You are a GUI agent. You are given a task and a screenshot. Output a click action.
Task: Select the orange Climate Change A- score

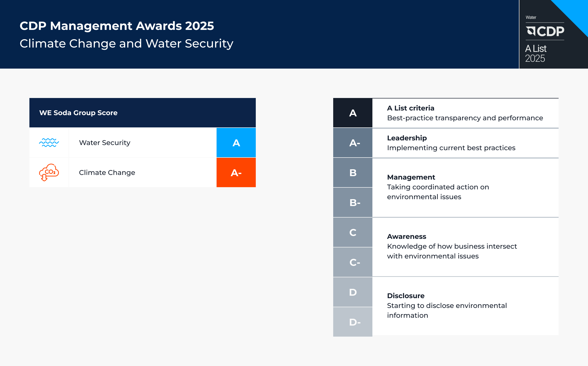(x=236, y=173)
